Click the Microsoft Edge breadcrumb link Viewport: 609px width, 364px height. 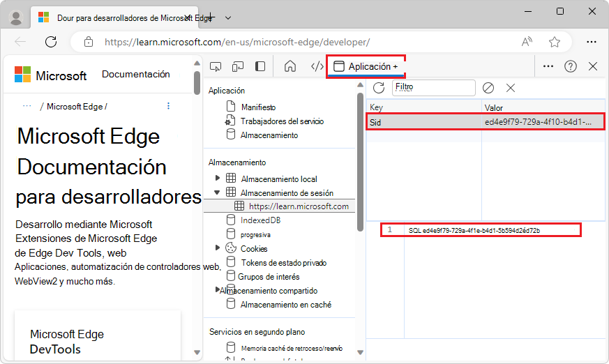(75, 106)
